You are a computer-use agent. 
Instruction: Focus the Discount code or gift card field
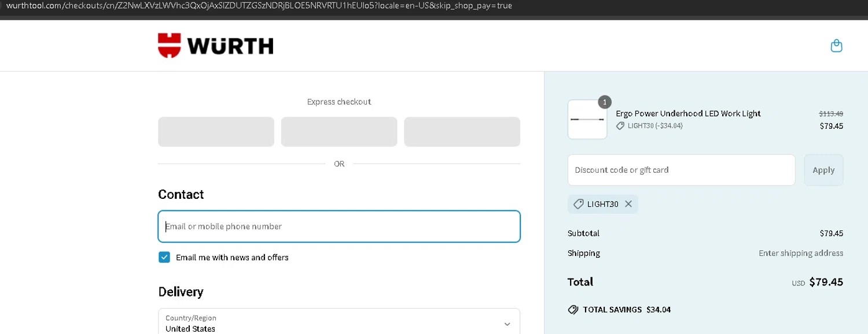pyautogui.click(x=682, y=170)
